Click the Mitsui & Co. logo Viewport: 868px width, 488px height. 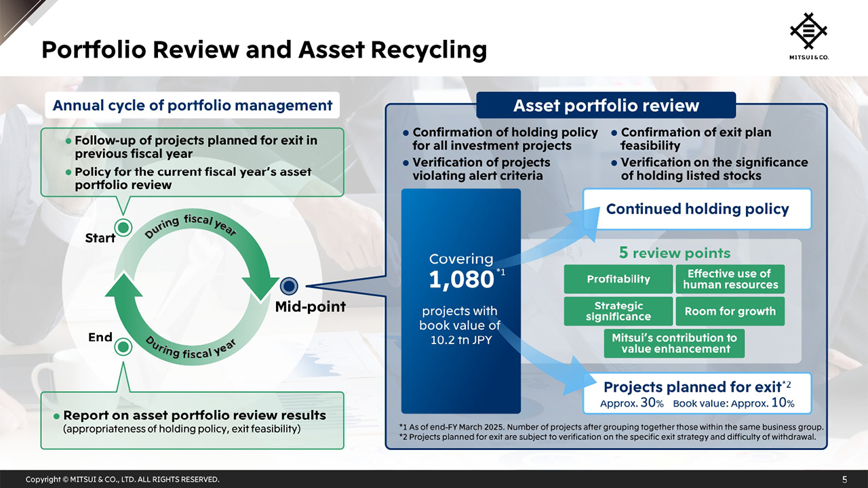(x=807, y=32)
